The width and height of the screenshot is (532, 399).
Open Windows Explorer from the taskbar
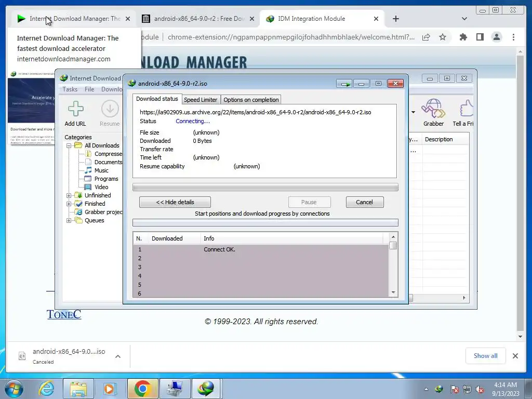click(78, 389)
